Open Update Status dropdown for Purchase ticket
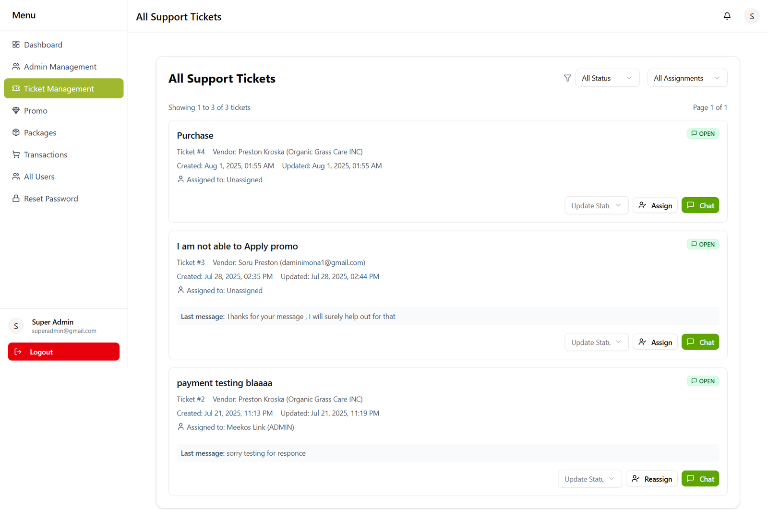768x532 pixels. (596, 206)
